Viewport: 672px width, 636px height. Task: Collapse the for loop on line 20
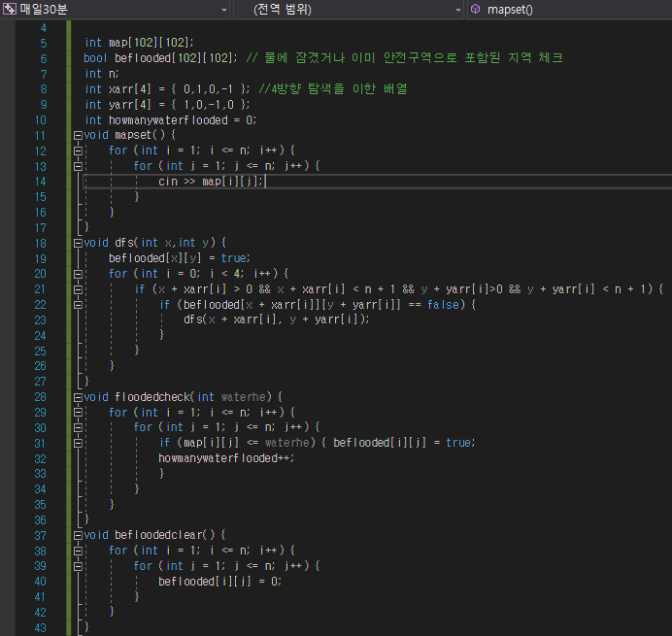point(78,274)
